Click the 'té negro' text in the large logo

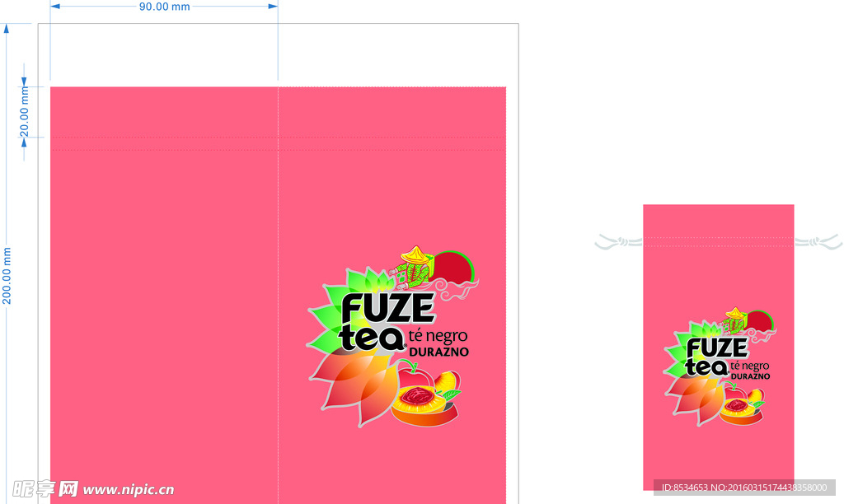coord(438,336)
